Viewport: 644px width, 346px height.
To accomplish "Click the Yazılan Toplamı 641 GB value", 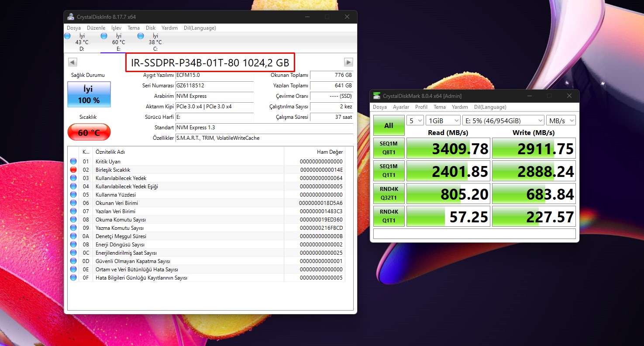I will click(x=331, y=86).
